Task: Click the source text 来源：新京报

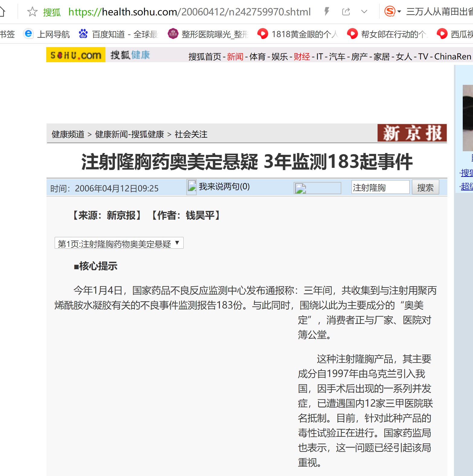Action: coord(107,215)
